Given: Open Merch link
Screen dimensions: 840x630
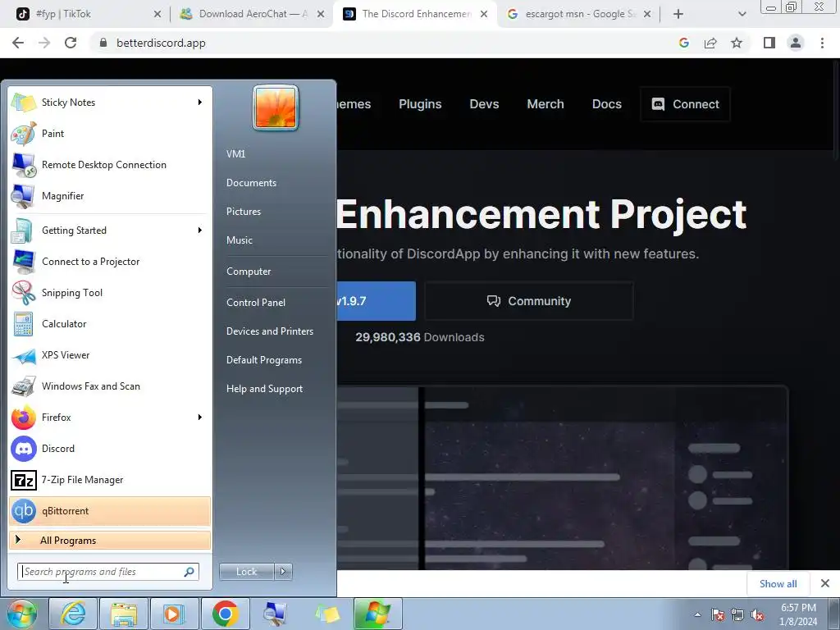Looking at the screenshot, I should (x=546, y=104).
